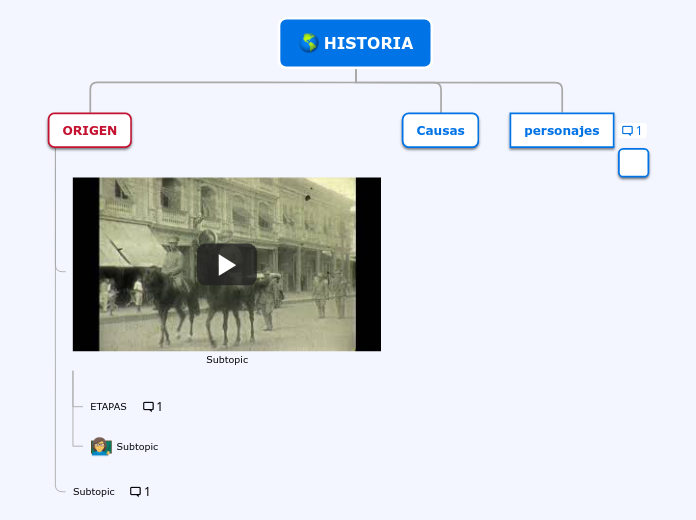Select the bottom Subtopic with a comment
Viewport: 696px width, 520px height.
(x=94, y=492)
